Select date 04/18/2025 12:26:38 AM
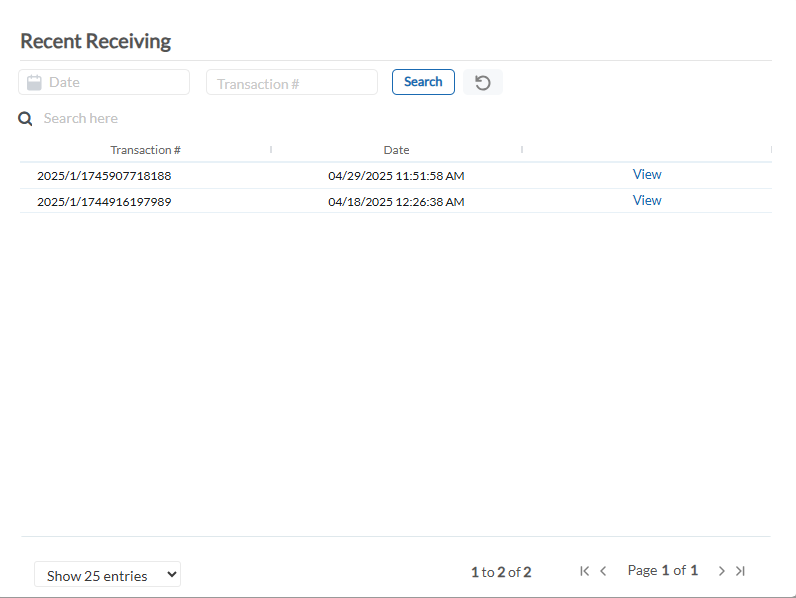Viewport: 796px width, 598px height. coord(396,202)
